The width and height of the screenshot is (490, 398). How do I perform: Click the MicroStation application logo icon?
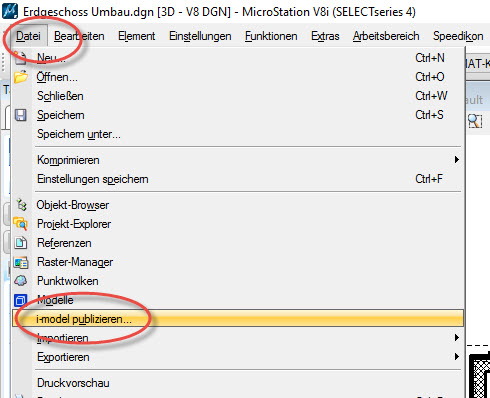[10, 11]
